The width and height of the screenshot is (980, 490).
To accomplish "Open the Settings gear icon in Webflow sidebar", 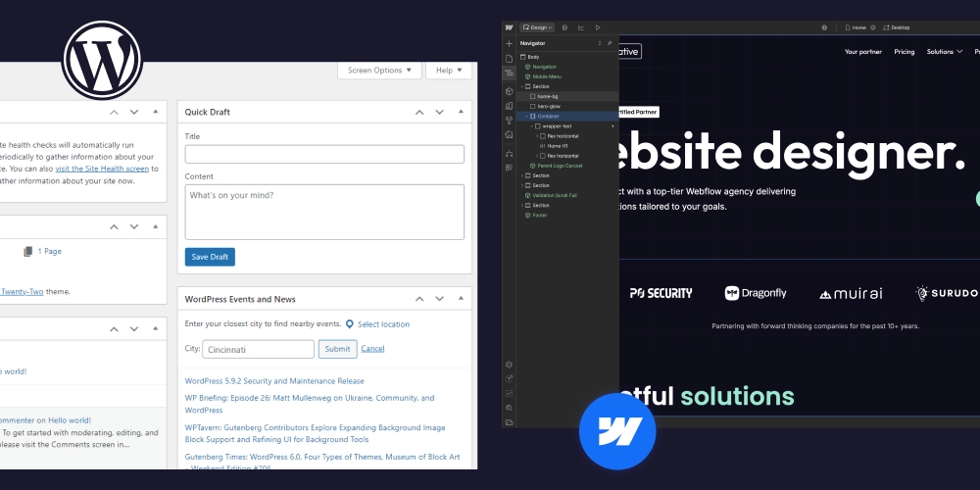I will [509, 365].
